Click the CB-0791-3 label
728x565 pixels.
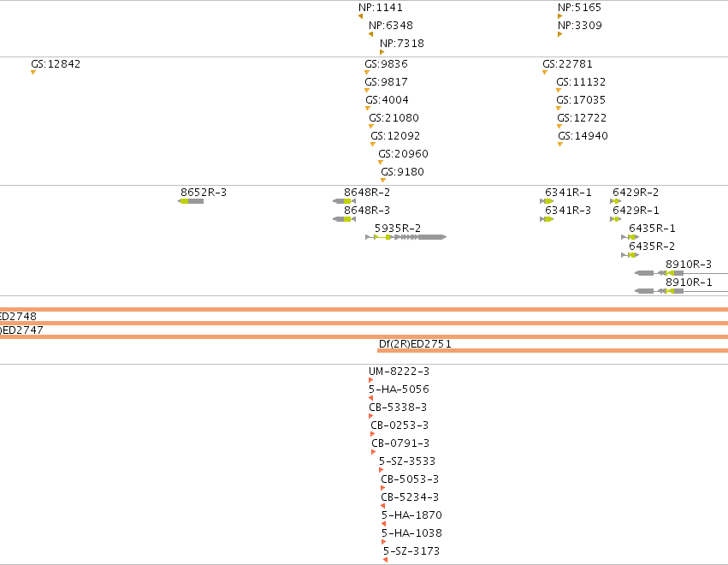[x=400, y=443]
